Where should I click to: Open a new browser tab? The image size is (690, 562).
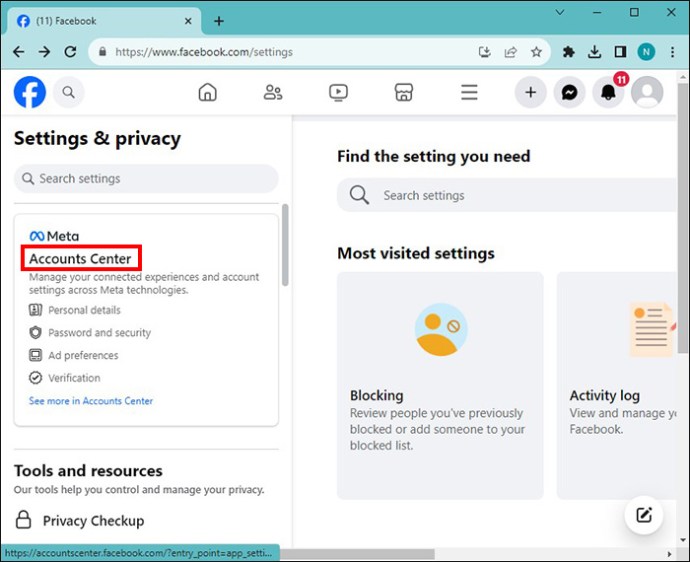pos(219,21)
